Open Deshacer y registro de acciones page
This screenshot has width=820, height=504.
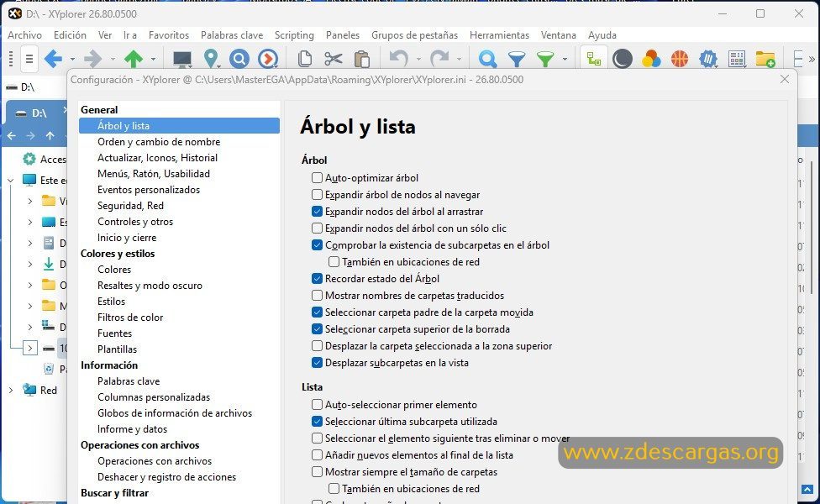pyautogui.click(x=166, y=477)
